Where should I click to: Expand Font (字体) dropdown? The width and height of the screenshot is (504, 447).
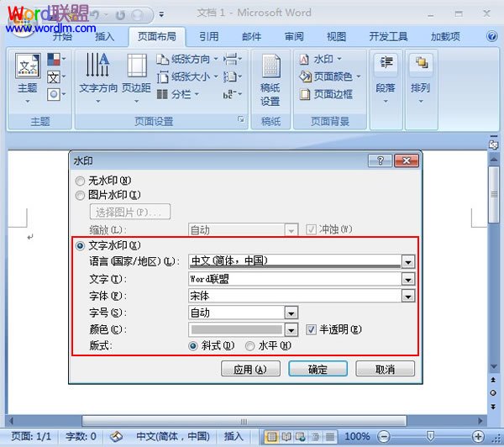pyautogui.click(x=408, y=296)
